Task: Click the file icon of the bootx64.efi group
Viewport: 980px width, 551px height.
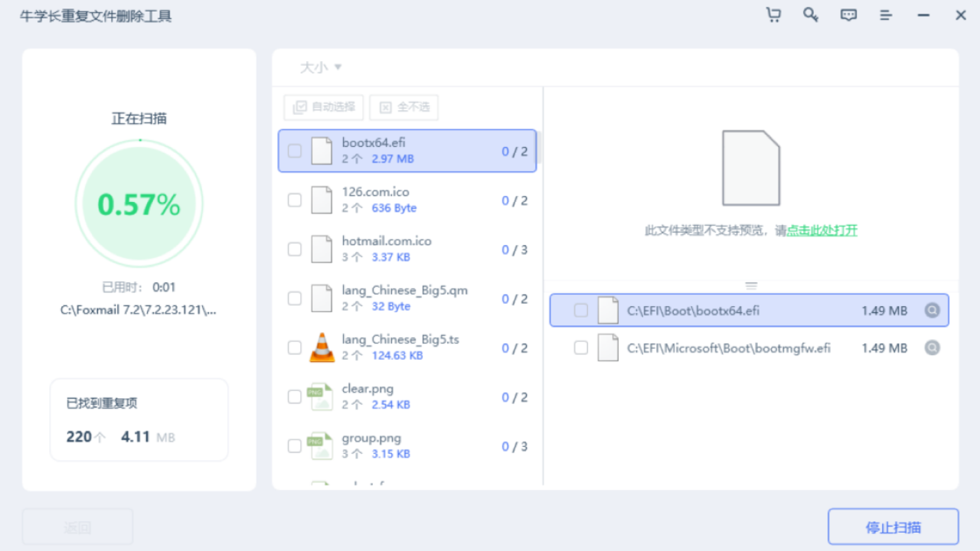Action: (x=322, y=150)
